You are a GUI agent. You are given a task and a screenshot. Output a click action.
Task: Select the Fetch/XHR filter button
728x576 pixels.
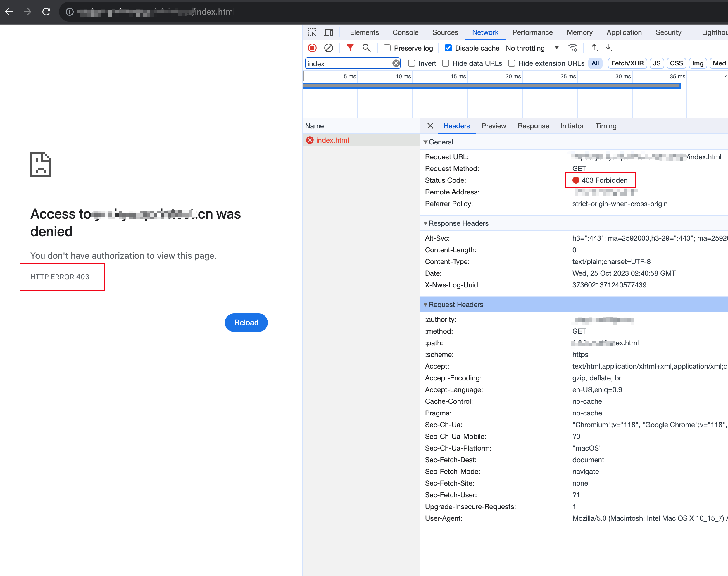click(627, 63)
